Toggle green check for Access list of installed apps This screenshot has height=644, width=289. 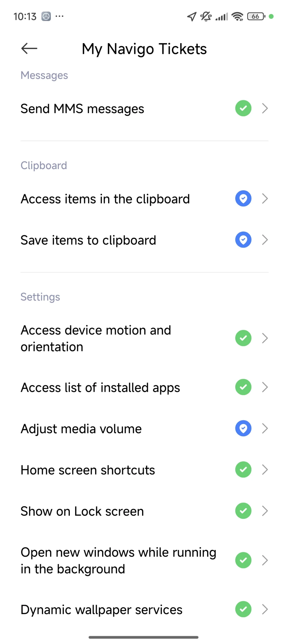[243, 387]
